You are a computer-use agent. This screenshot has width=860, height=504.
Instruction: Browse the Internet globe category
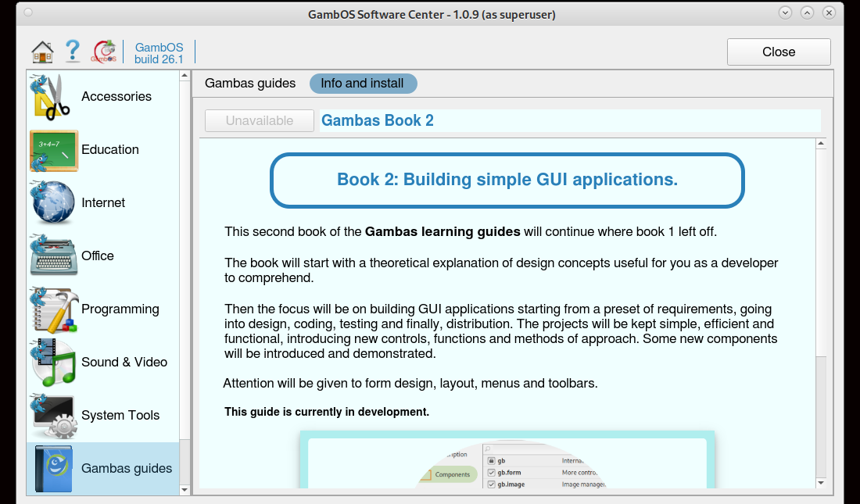pyautogui.click(x=54, y=203)
